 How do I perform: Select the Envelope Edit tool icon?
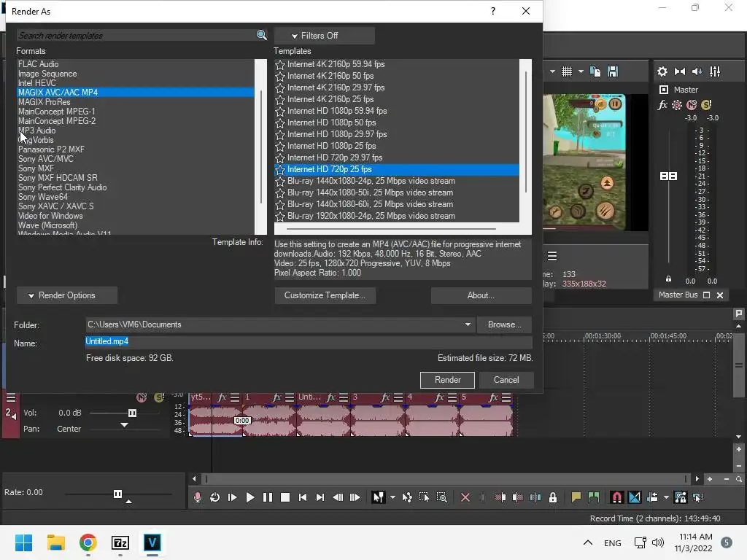pos(407,497)
